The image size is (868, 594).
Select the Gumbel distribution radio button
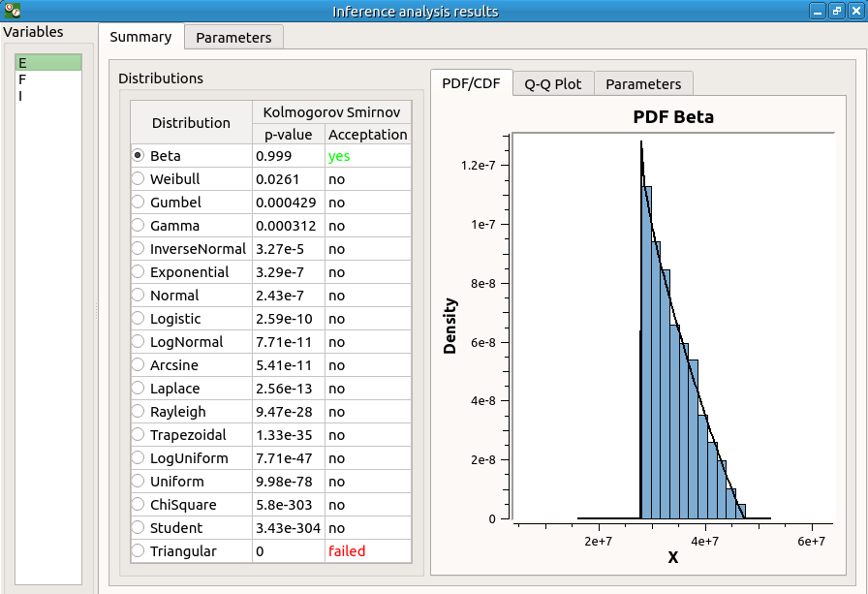point(138,203)
